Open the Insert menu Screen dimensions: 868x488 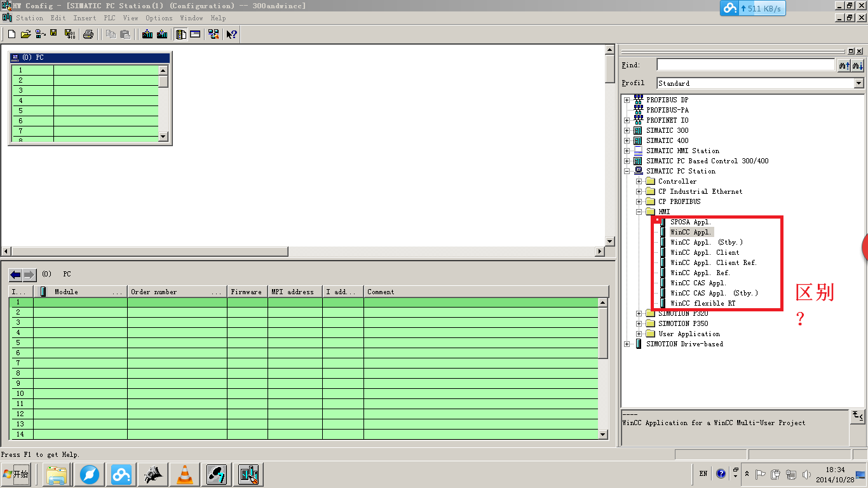(x=85, y=18)
